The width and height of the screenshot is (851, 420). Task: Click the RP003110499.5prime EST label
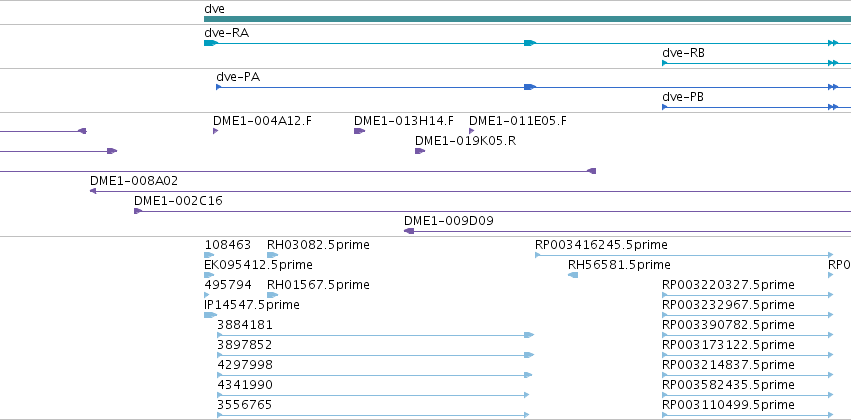click(728, 405)
